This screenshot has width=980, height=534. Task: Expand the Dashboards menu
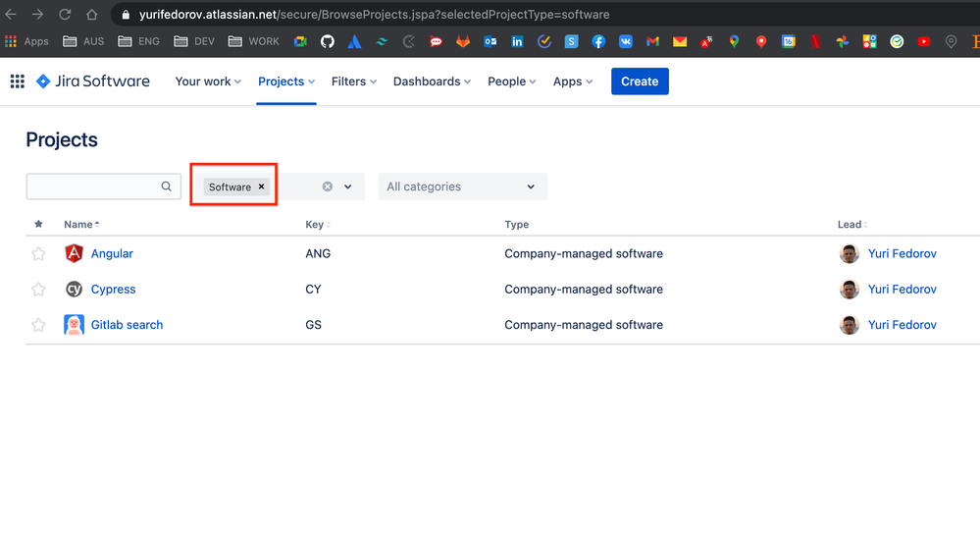tap(432, 81)
